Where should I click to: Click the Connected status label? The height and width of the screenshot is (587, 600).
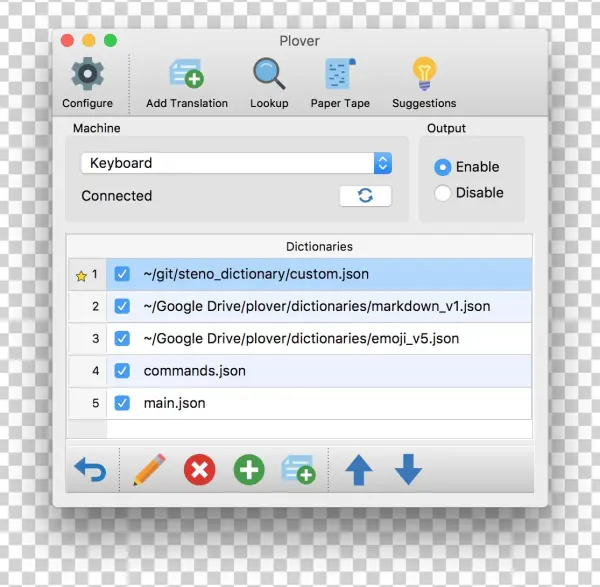click(117, 196)
